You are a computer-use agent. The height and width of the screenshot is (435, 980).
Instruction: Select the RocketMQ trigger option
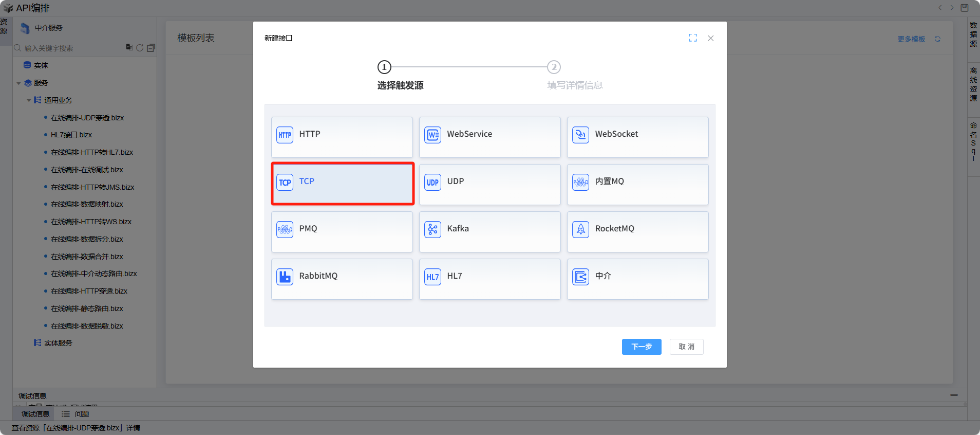[637, 231]
